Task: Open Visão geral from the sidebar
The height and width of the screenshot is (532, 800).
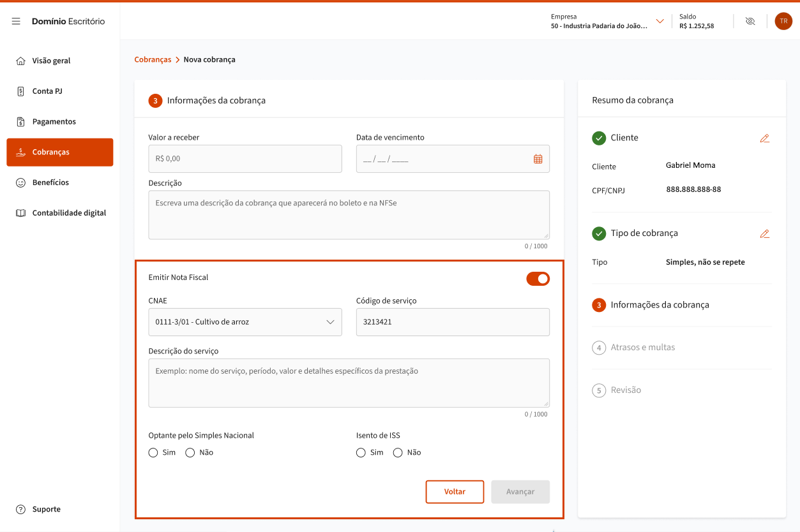Action: (x=51, y=61)
